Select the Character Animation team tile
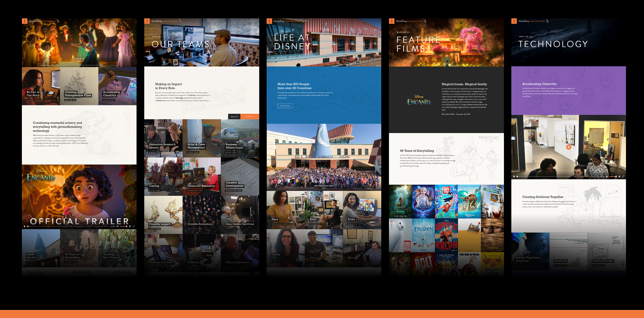The image size is (644, 318). [x=202, y=177]
